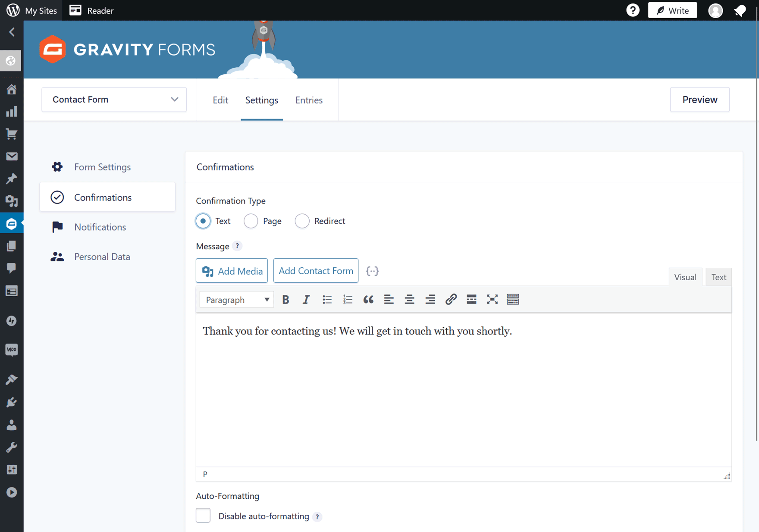Screen dimensions: 759x532
Task: Open the Pages sidebar icon
Action: tap(12, 246)
